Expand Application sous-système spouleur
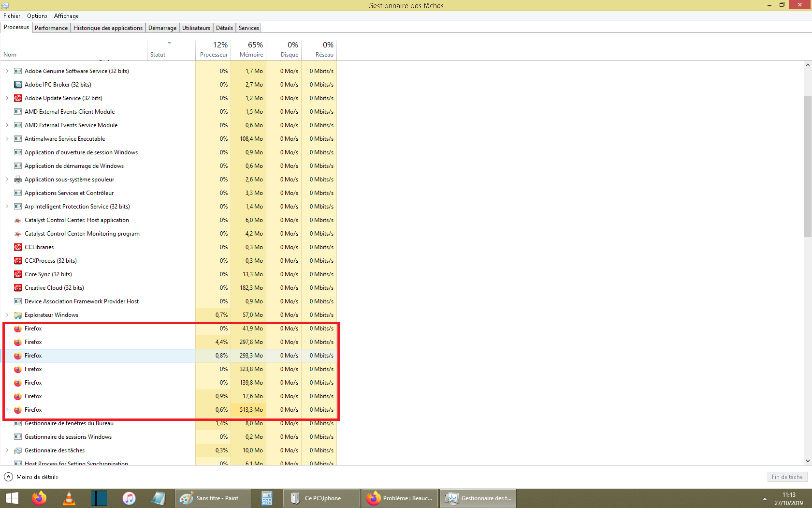The height and width of the screenshot is (508, 812). 7,179
